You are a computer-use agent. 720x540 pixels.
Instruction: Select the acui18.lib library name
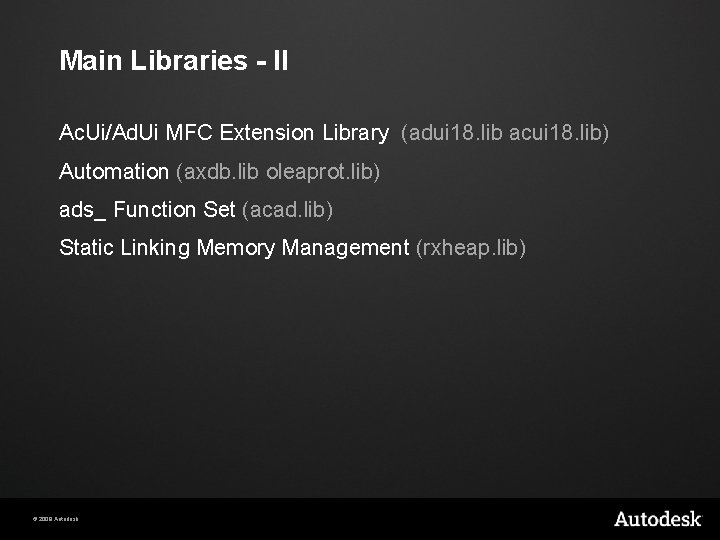[555, 133]
